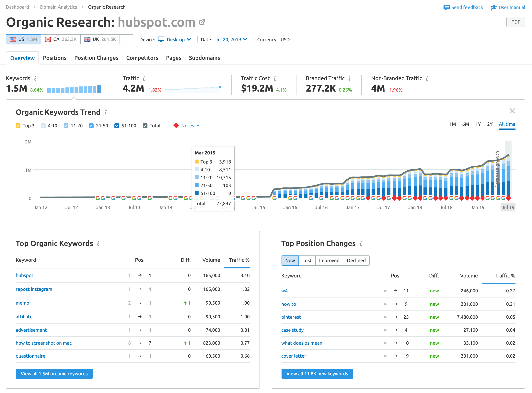532x393 pixels.
Task: Close the Organic Keywords Trend panel
Action: [512, 111]
